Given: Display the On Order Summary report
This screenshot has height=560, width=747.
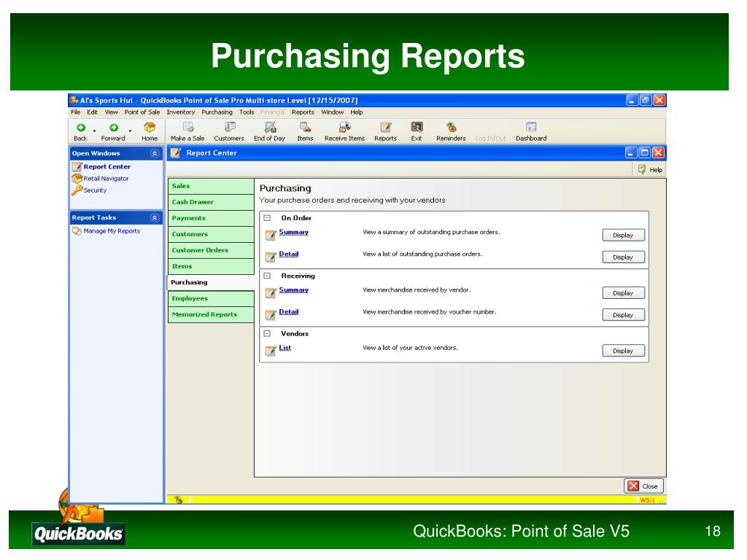Looking at the screenshot, I should pos(623,236).
